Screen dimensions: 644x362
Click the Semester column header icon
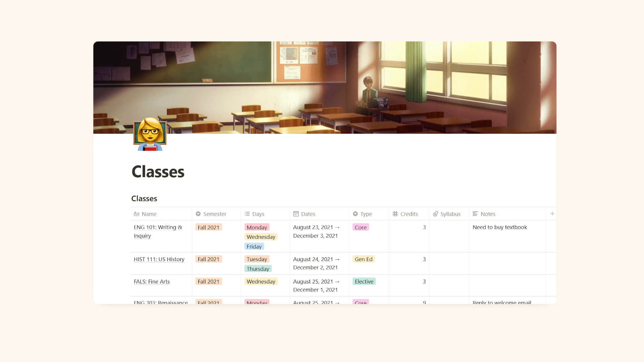point(198,214)
